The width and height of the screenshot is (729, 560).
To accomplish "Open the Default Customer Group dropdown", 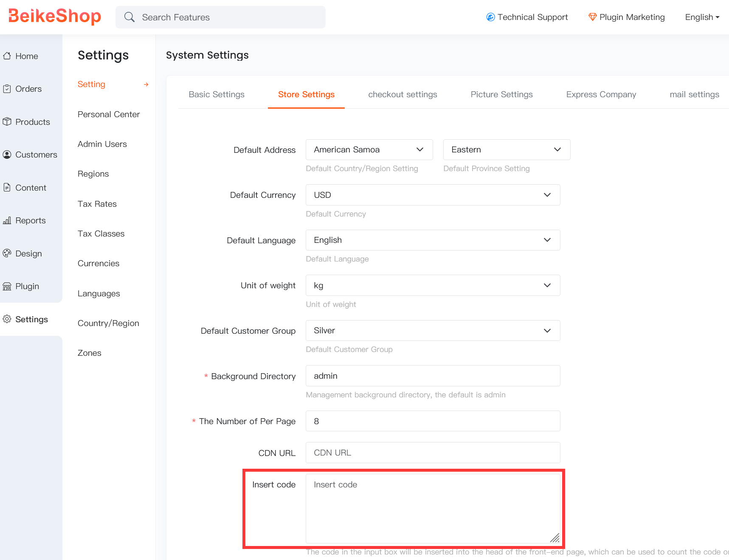I will tap(432, 331).
